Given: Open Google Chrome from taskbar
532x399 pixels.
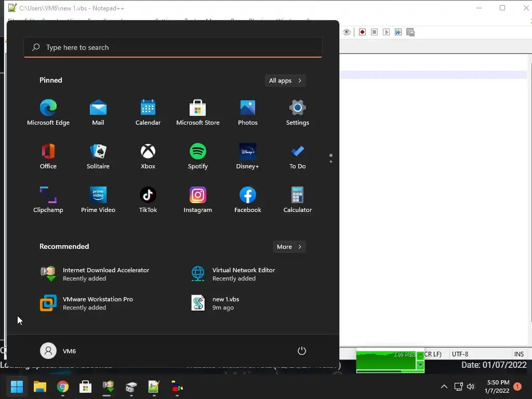Looking at the screenshot, I should coord(63,387).
